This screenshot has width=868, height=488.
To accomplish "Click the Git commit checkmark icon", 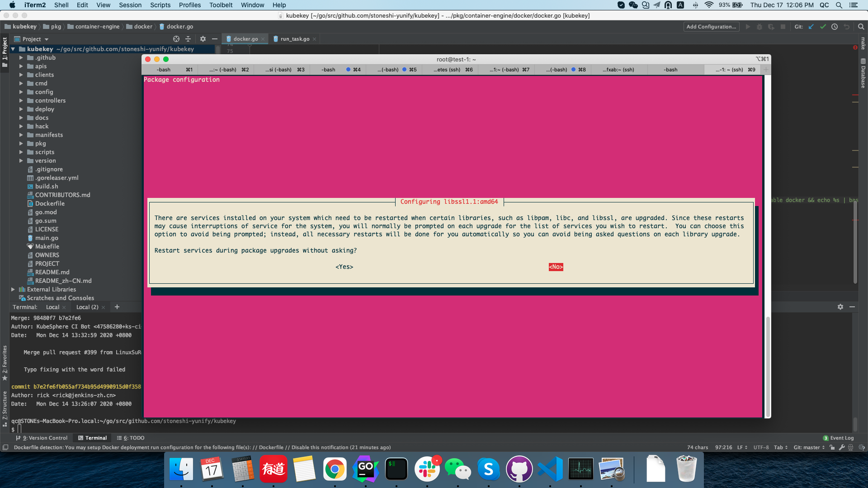I will (x=823, y=27).
